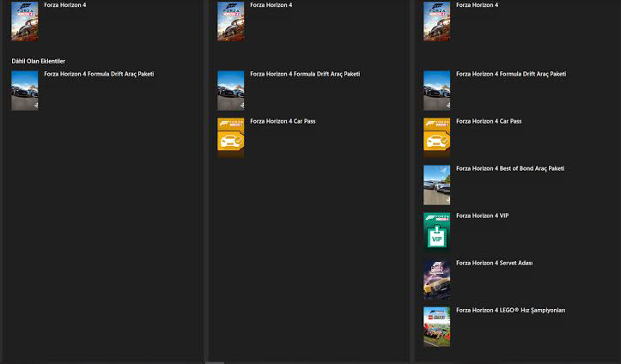Viewport: 621px width, 364px height.
Task: Open the "Forza Horizon 4 VIP" title link
Action: pyautogui.click(x=482, y=215)
